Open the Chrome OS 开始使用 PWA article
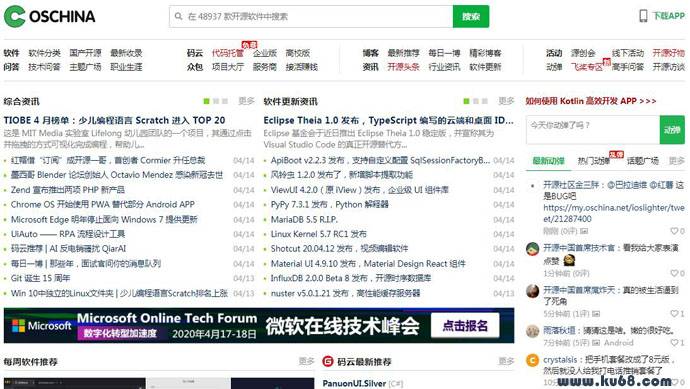 pos(103,205)
